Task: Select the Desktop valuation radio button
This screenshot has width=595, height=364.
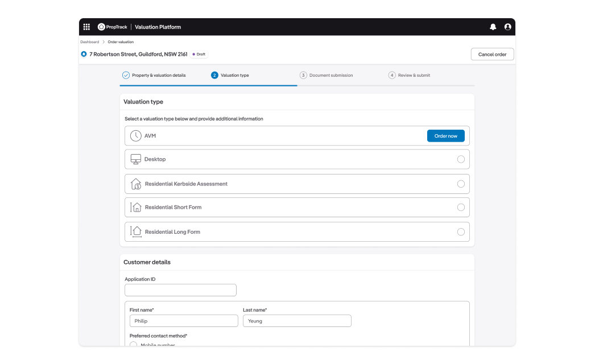Action: [461, 159]
